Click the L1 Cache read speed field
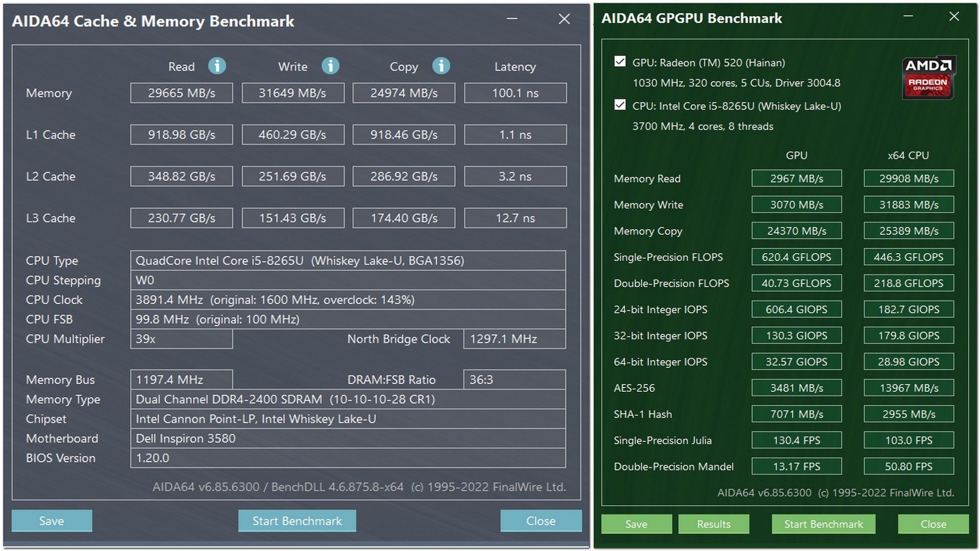The image size is (980, 551). 181,135
